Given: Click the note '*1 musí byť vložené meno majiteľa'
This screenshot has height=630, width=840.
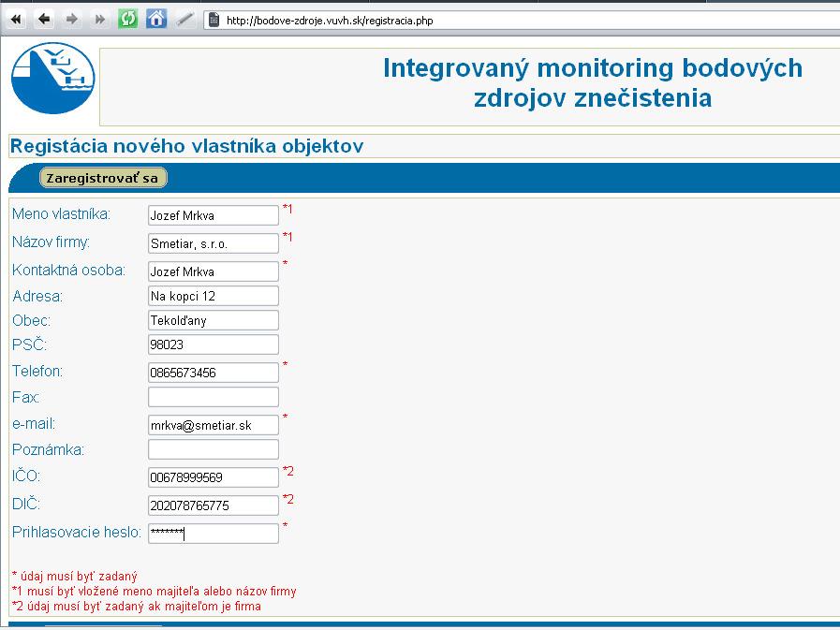Looking at the screenshot, I should pyautogui.click(x=155, y=592).
